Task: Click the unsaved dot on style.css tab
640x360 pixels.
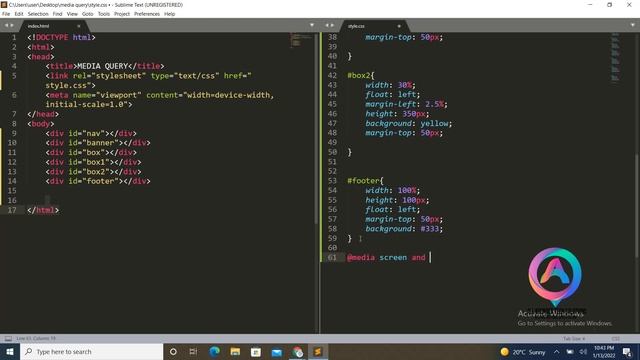Action: 399,26
